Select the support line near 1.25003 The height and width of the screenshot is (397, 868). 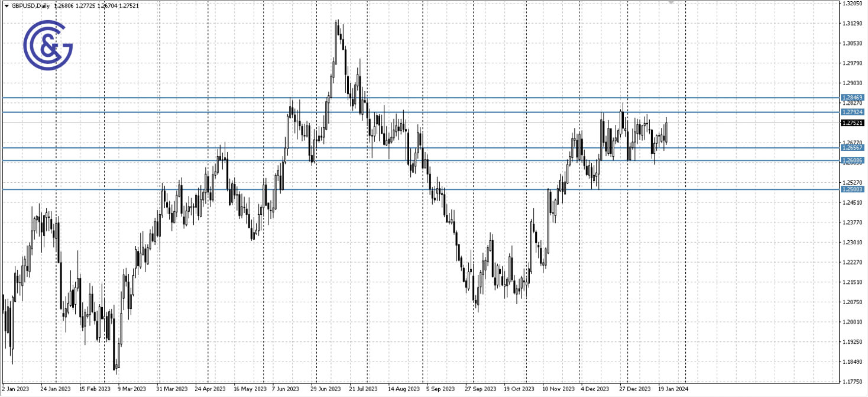click(355, 189)
